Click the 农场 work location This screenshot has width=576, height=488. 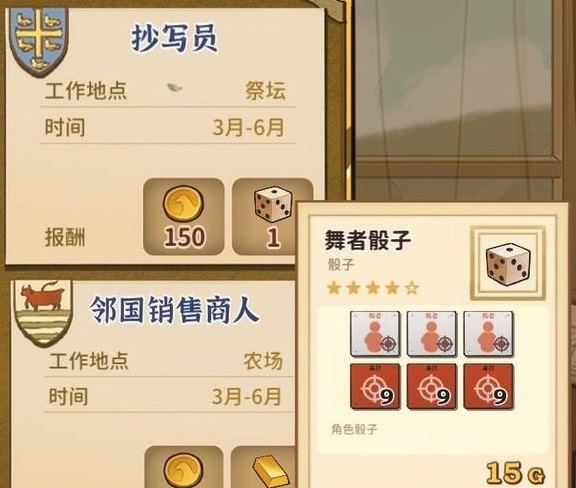[263, 360]
